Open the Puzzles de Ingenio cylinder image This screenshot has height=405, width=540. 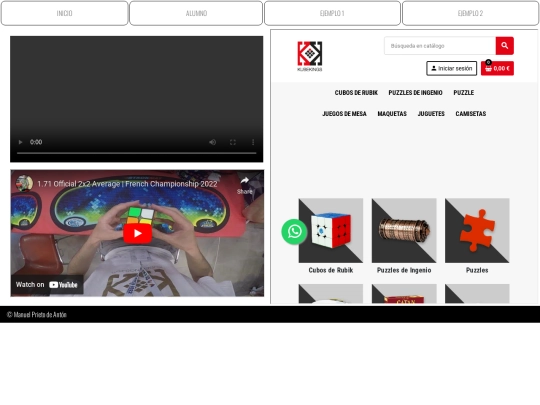[x=404, y=230]
